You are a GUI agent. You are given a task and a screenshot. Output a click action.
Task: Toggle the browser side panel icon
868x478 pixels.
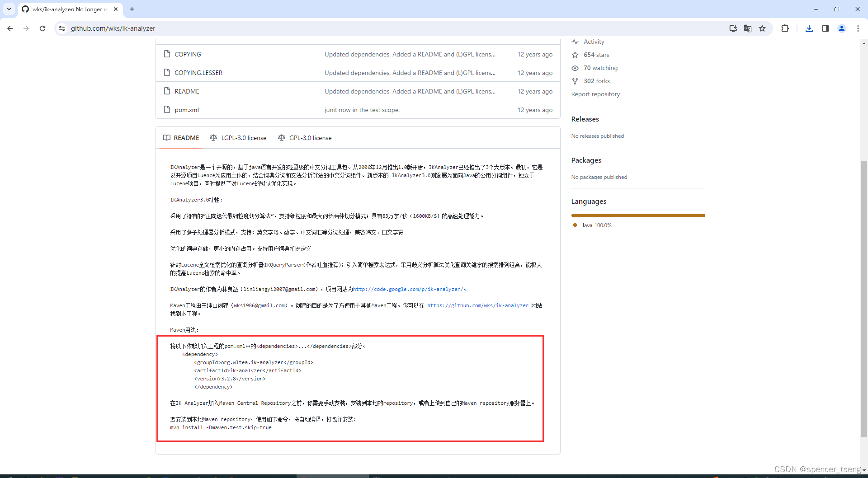click(826, 28)
